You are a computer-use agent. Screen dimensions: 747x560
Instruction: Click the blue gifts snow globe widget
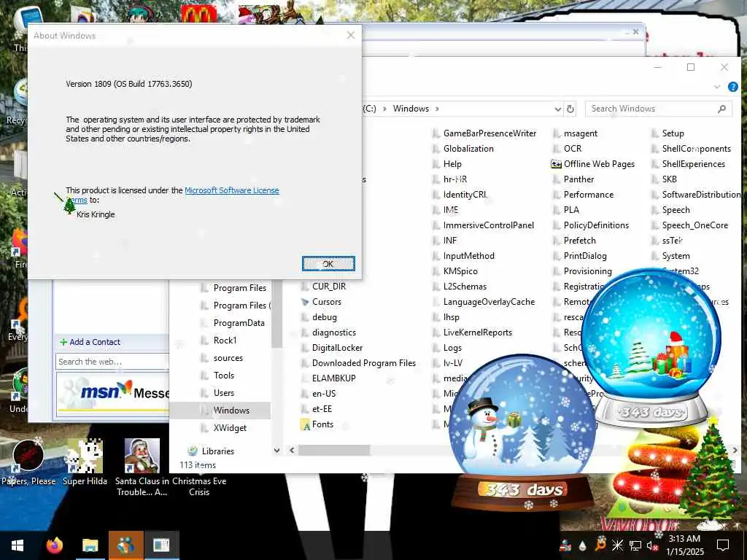(x=651, y=348)
